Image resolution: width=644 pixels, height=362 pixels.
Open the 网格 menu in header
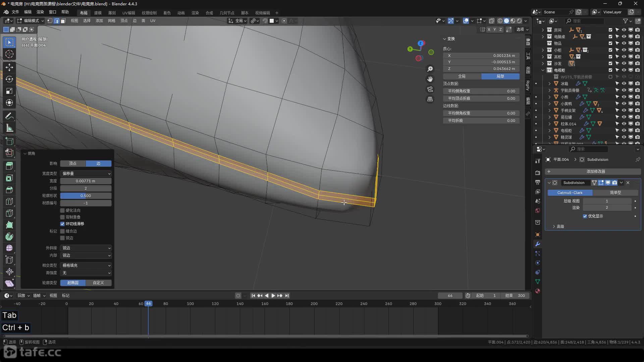point(111,21)
